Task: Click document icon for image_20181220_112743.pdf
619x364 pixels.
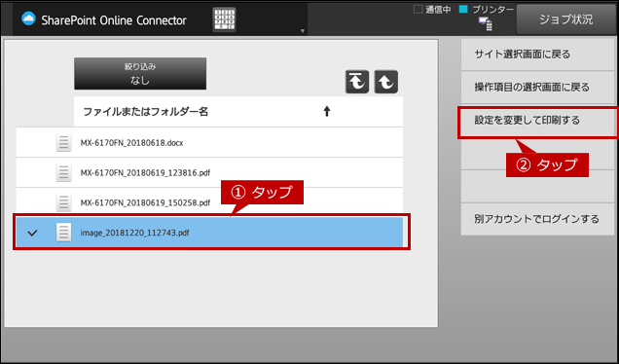Action: (x=63, y=233)
